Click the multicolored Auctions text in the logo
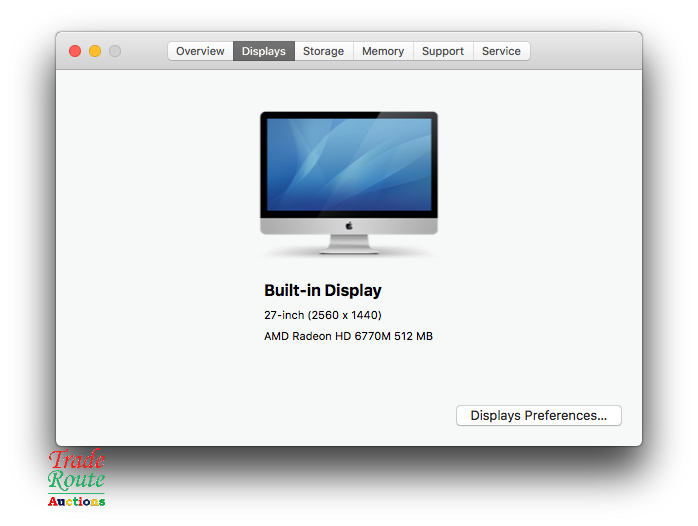 (77, 501)
